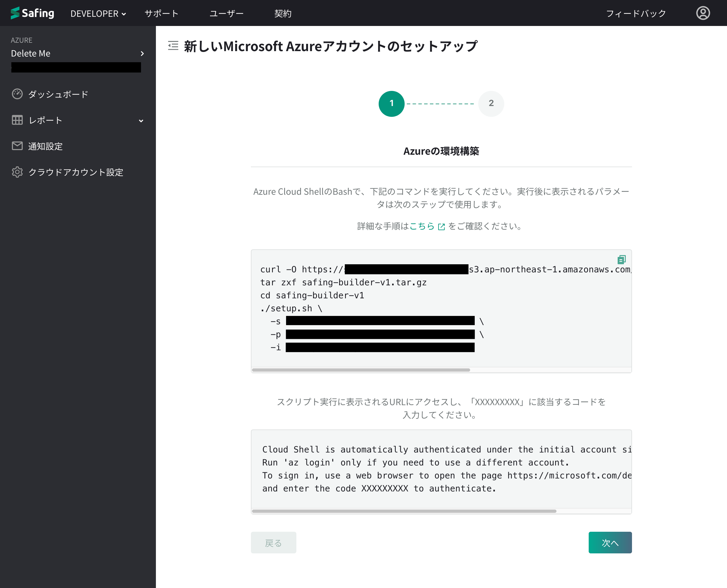Click the 'Cloud Shell is automatically authenticated' line
The image size is (727, 588).
[447, 450]
